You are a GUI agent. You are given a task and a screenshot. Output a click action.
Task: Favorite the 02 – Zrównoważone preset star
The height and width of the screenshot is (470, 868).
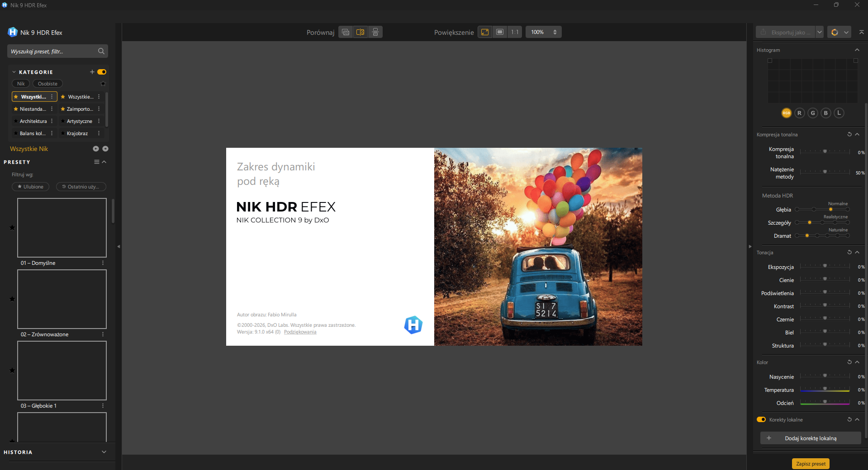[12, 299]
